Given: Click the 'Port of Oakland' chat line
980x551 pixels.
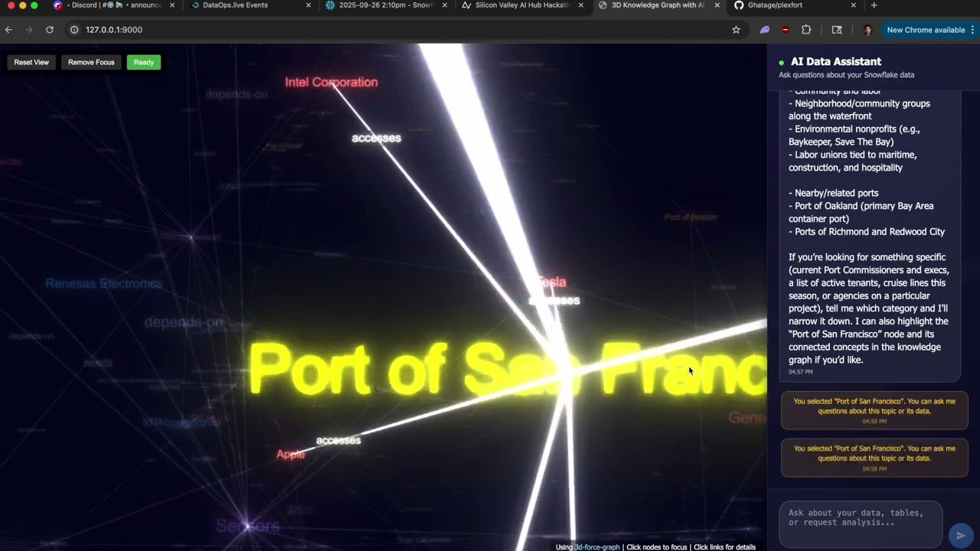Looking at the screenshot, I should click(861, 213).
